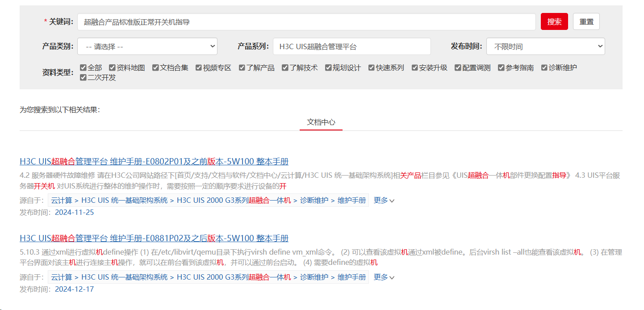Uncheck the 配置调测 checkbox
The image size is (644, 310).
458,67
